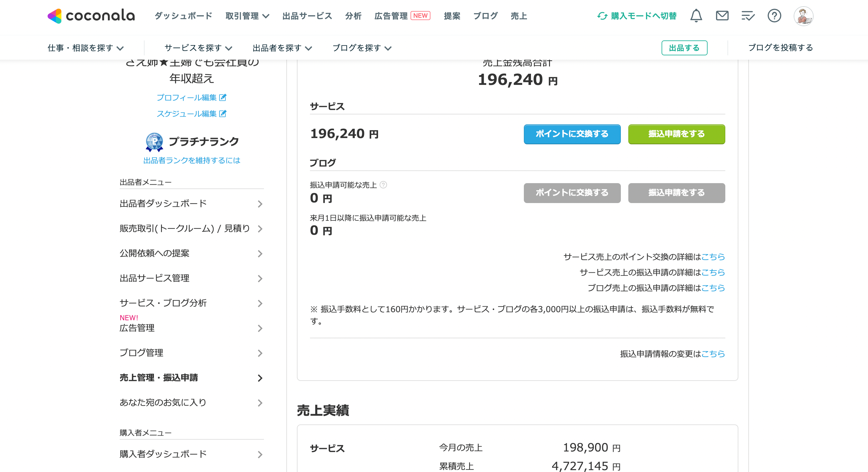This screenshot has height=472, width=868.
Task: Open 公開依頼への提案 in sidebar
Action: click(x=192, y=253)
